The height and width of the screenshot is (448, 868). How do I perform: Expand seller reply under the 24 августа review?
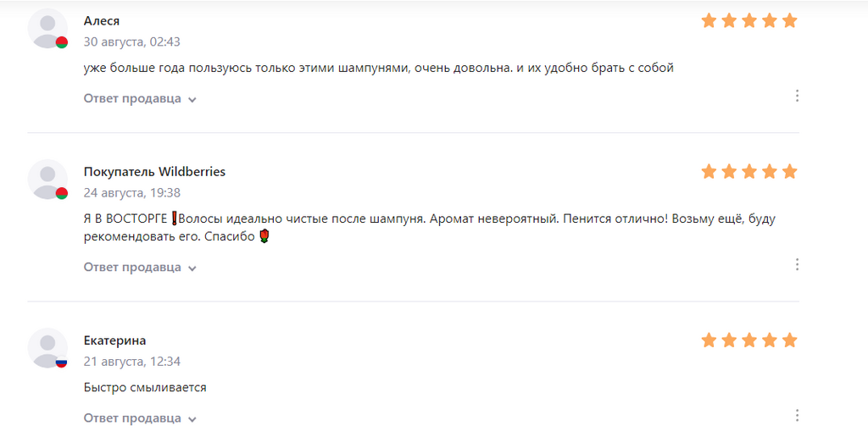point(140,268)
